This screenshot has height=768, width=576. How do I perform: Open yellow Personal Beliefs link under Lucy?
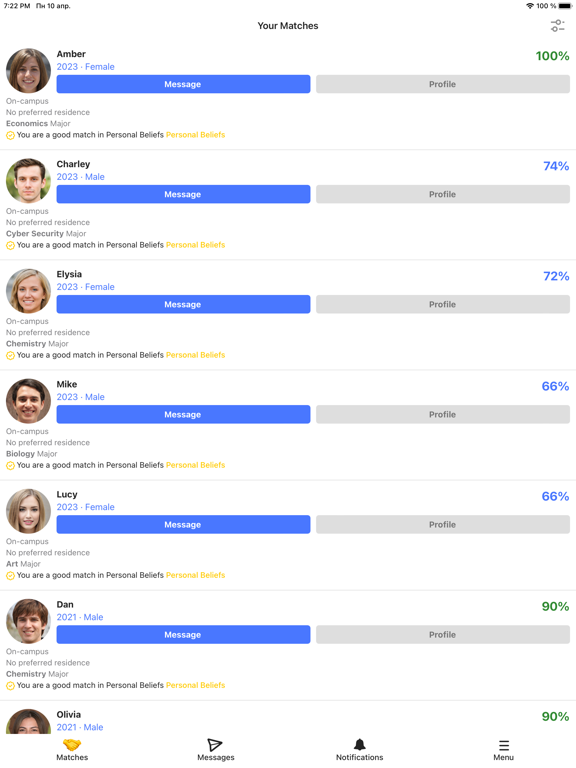[195, 575]
